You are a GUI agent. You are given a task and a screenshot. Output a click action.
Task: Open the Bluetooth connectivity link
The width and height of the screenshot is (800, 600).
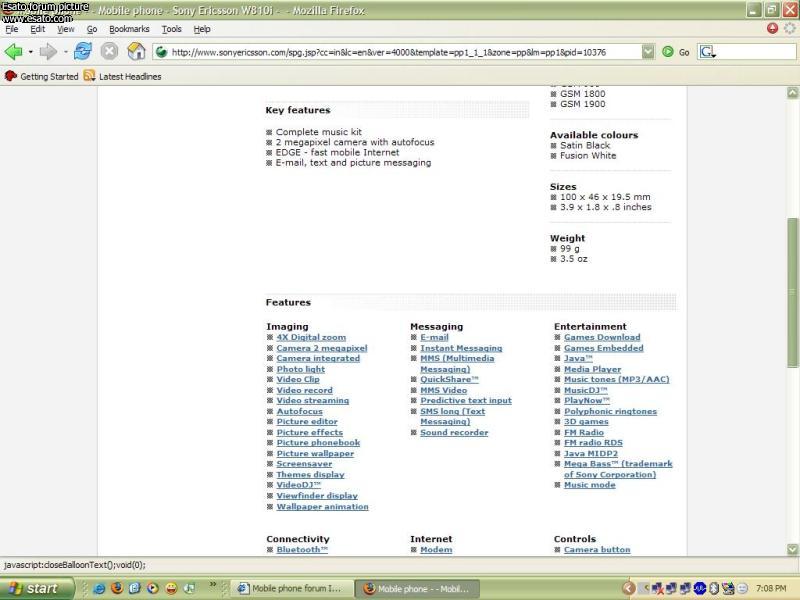pos(302,549)
